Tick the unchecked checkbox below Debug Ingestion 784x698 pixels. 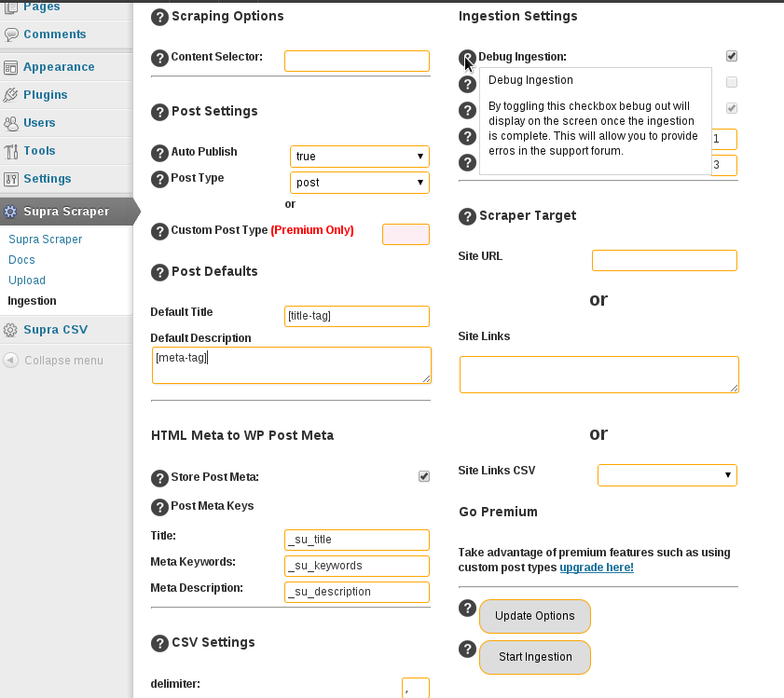(x=732, y=82)
